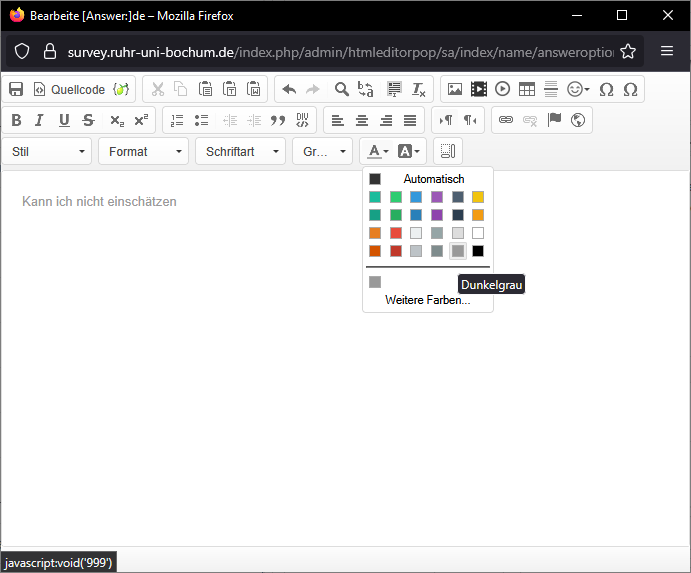
Task: Toggle bold formatting
Action: pyautogui.click(x=16, y=120)
